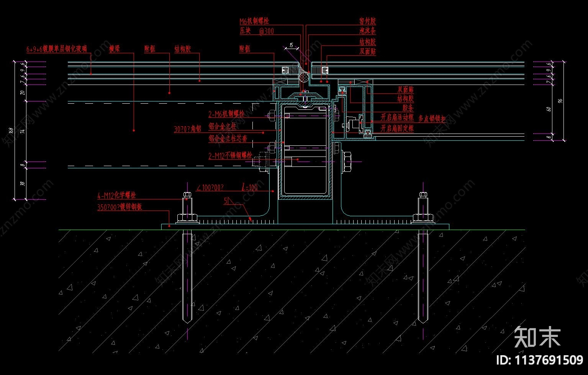Click the 350?00?镀锌钢板 label
The height and width of the screenshot is (375, 588).
coord(120,207)
